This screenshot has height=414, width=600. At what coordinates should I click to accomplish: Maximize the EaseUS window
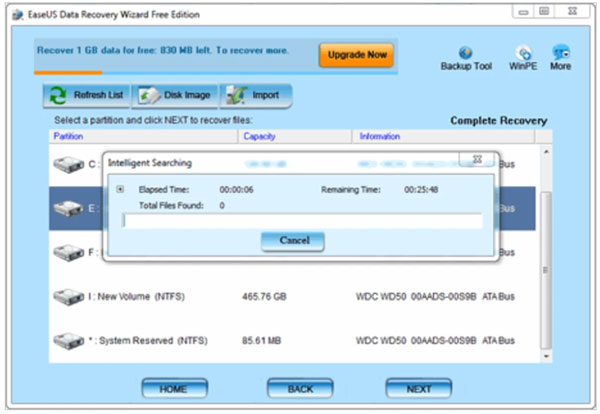click(x=544, y=11)
